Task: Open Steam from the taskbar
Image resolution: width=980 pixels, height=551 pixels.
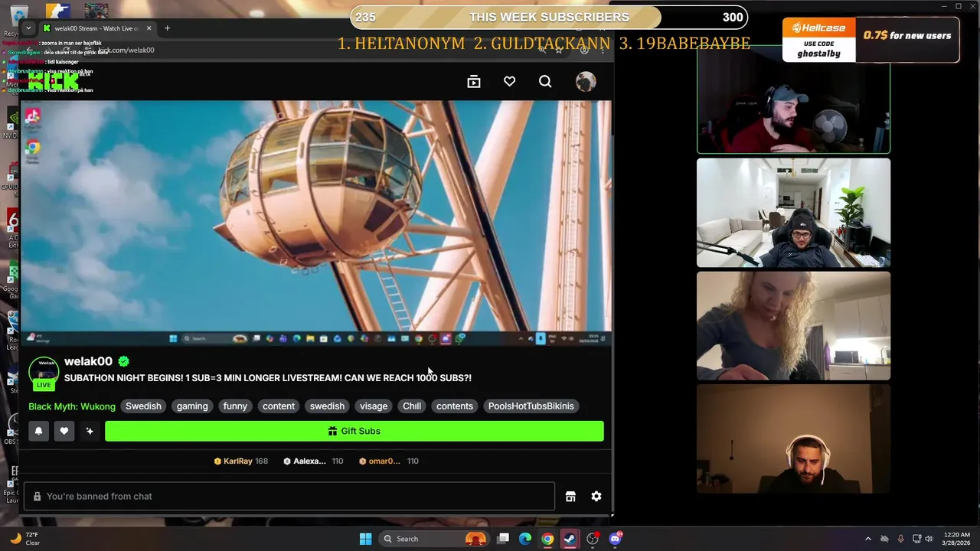Action: click(x=570, y=539)
